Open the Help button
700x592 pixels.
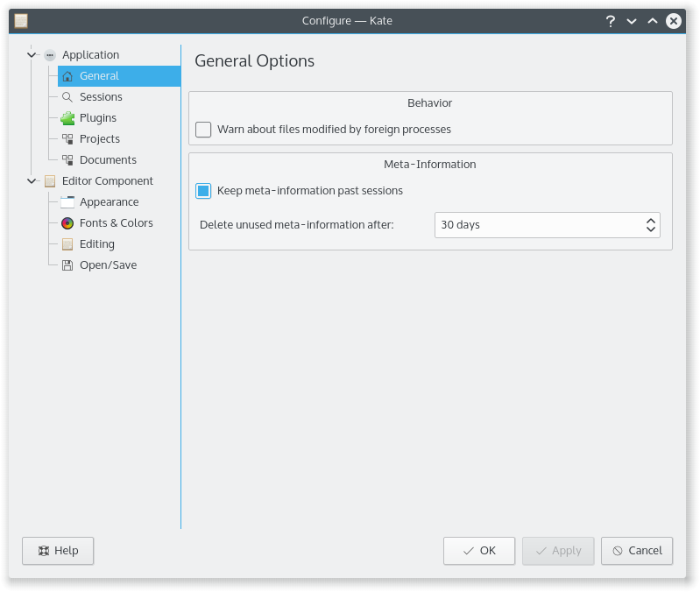(58, 551)
